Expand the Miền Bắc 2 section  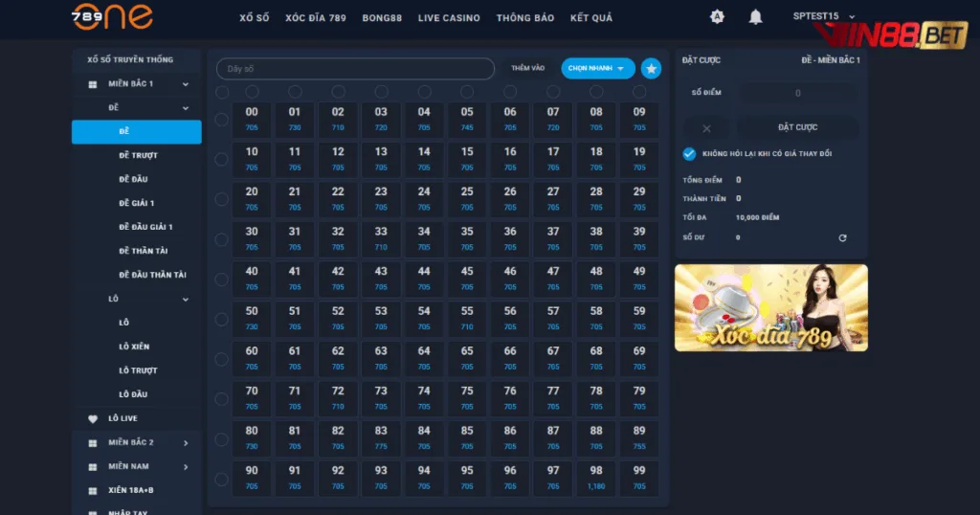tap(186, 443)
